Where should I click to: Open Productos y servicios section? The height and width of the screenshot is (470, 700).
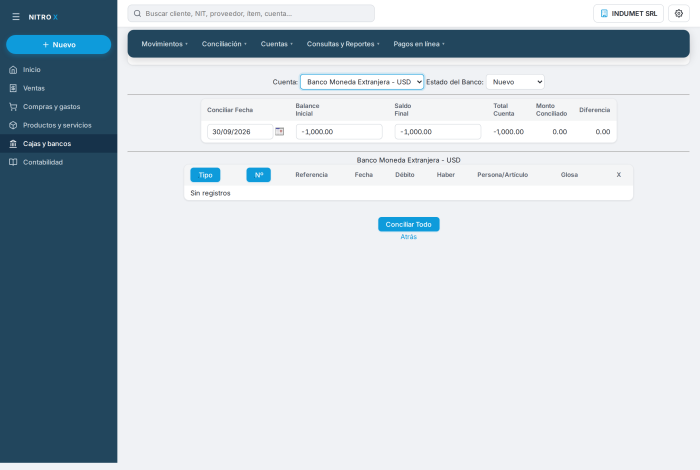point(58,125)
